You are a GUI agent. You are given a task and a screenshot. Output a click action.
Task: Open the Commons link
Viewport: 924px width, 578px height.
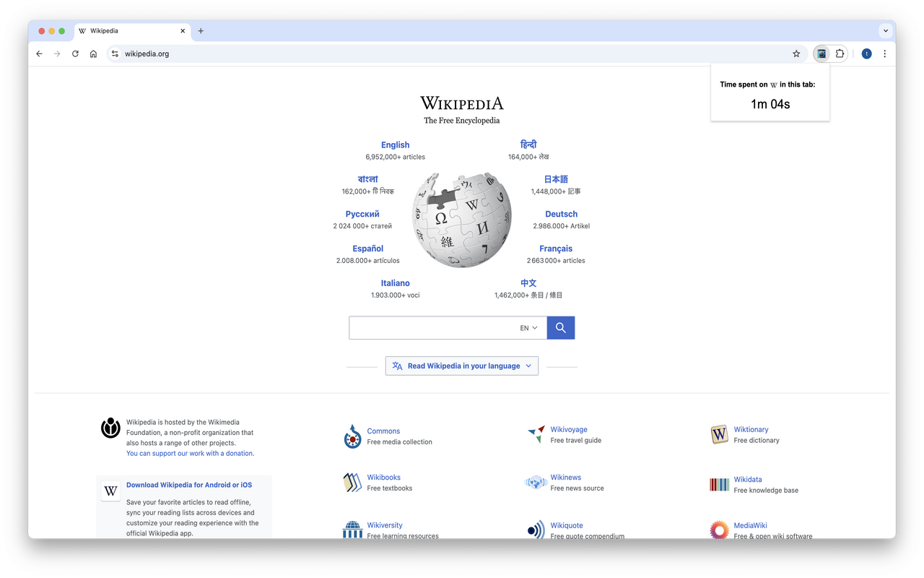click(x=383, y=431)
